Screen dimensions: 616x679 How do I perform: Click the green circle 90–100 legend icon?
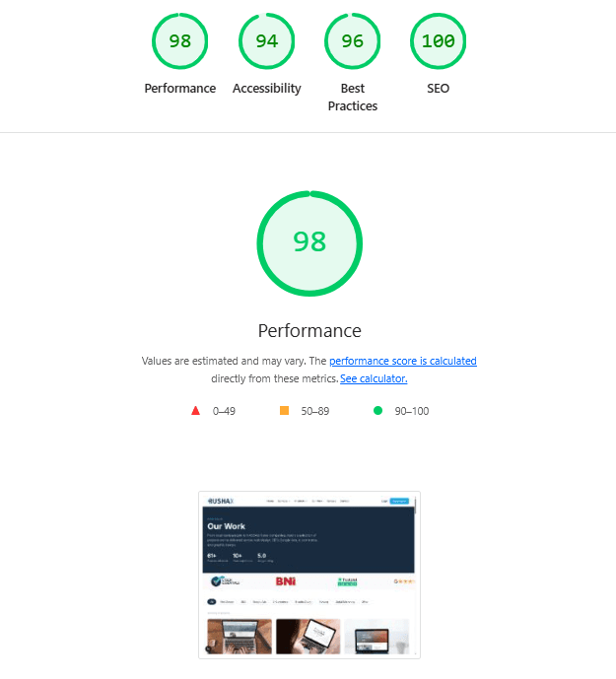(377, 411)
